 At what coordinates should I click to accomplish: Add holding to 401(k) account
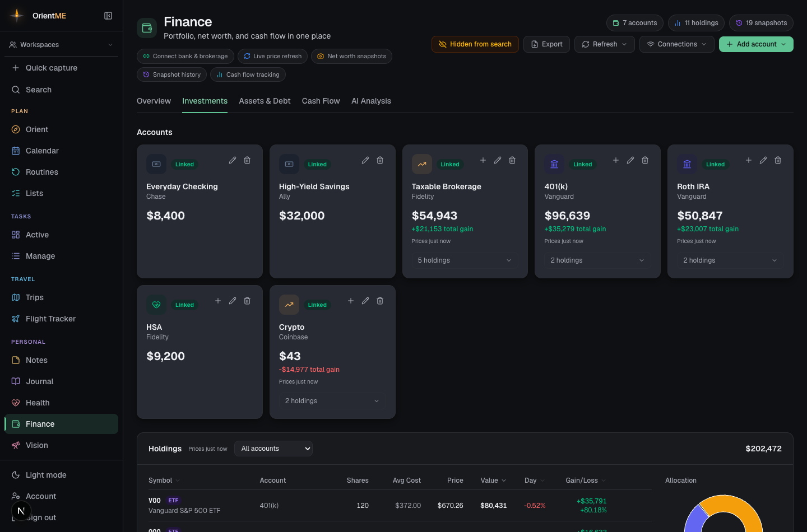(616, 160)
